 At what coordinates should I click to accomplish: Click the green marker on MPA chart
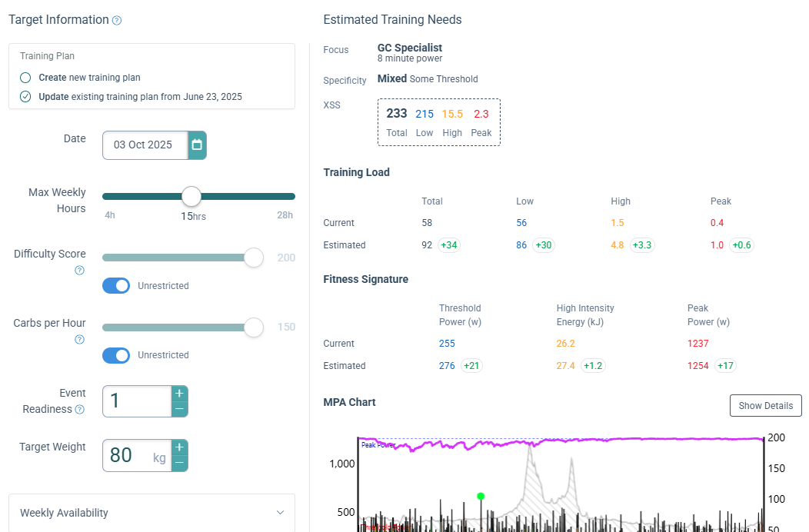tap(481, 497)
